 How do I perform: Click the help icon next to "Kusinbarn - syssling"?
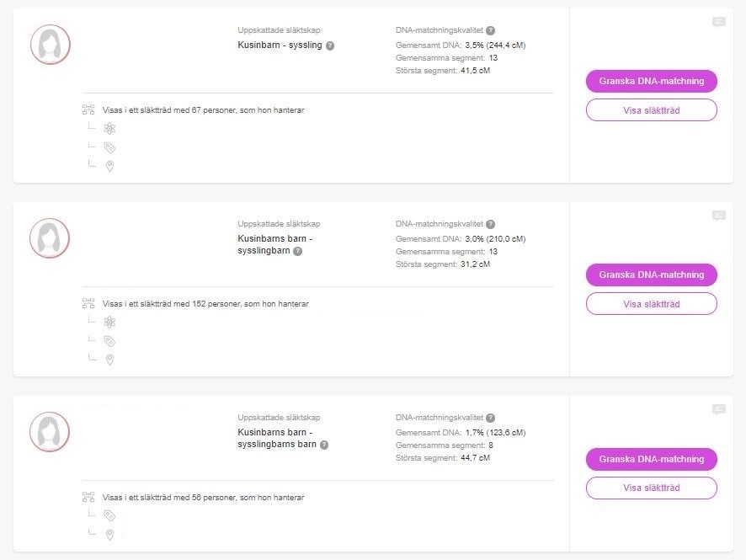[x=328, y=45]
